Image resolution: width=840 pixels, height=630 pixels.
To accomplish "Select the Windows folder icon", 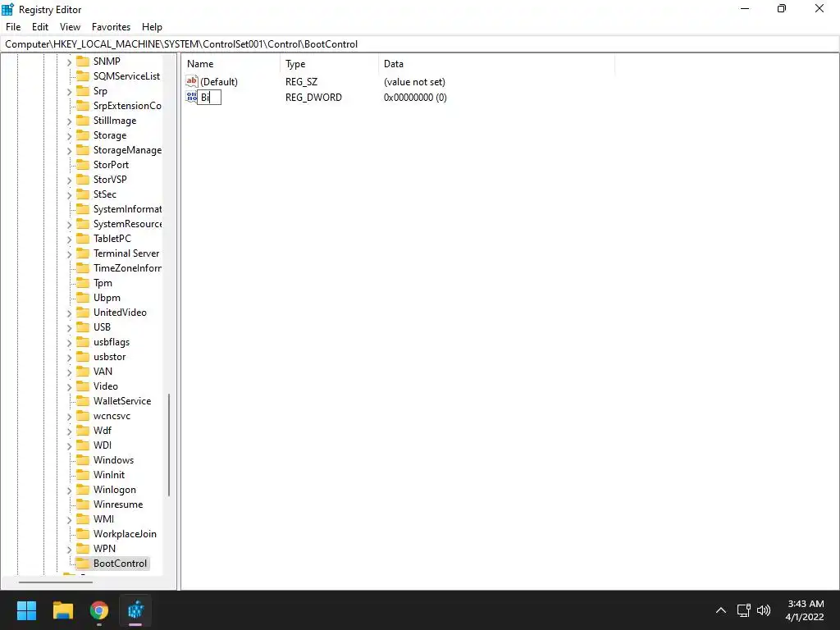I will pyautogui.click(x=83, y=459).
